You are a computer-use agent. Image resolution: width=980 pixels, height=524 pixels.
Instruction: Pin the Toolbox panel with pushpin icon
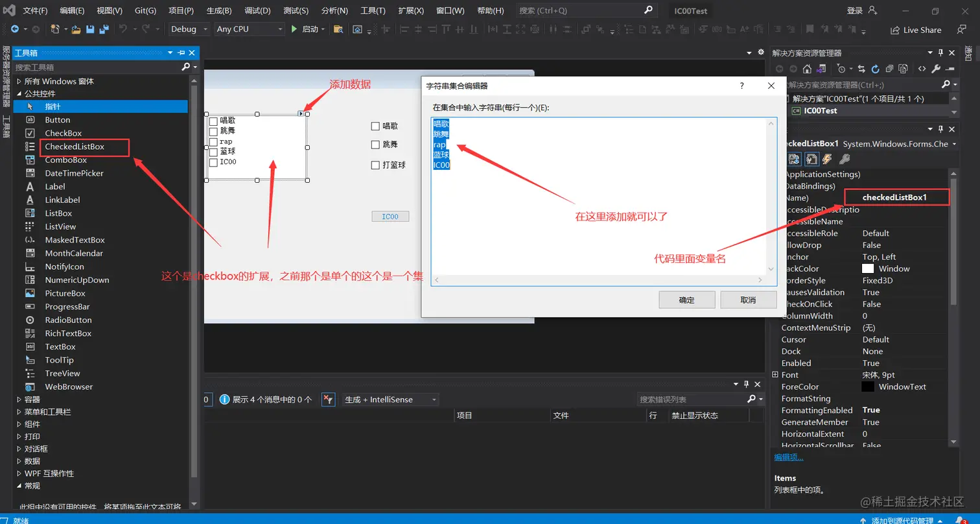click(181, 53)
